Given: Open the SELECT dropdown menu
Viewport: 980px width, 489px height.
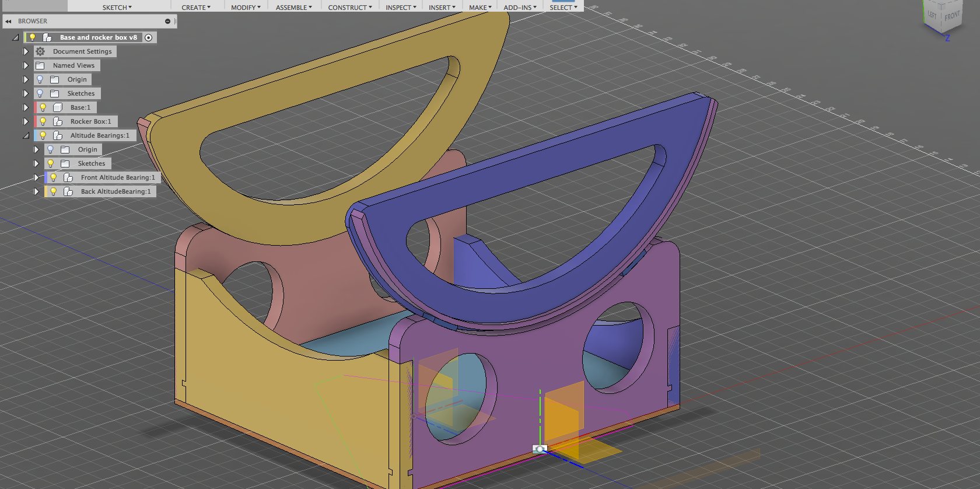Looking at the screenshot, I should 563,8.
